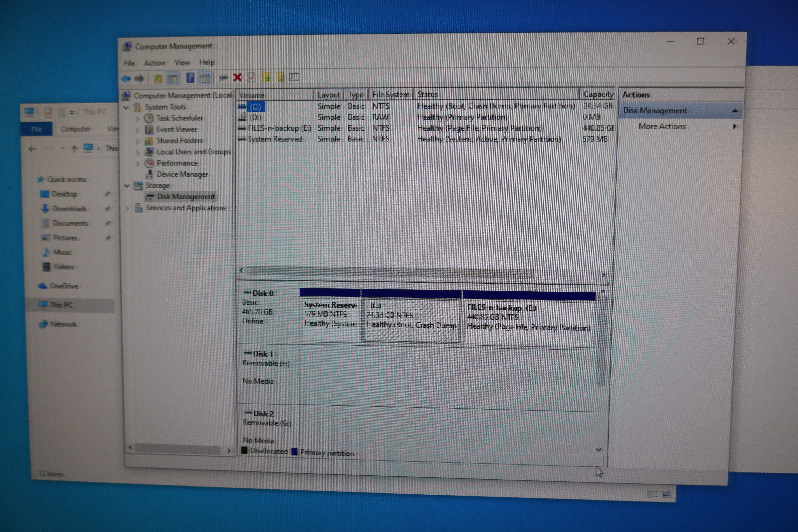Collapse the Disk Management actions section

(735, 111)
